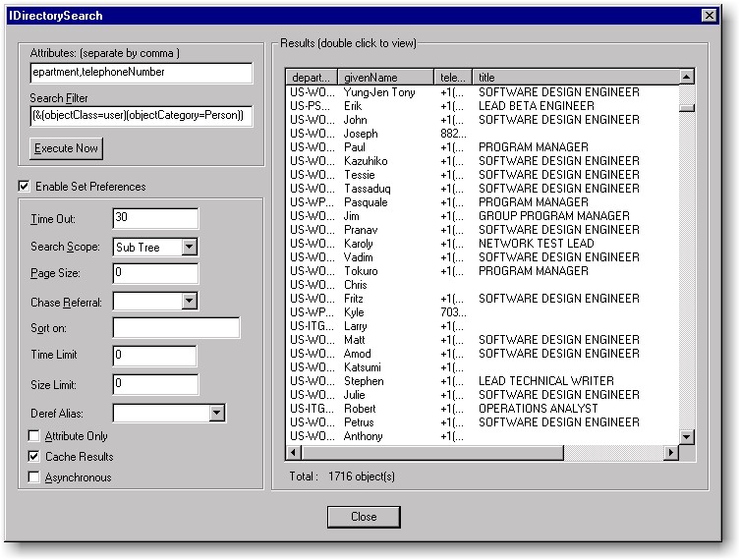The width and height of the screenshot is (740, 560).
Task: Focus the Time Out field
Action: (155, 219)
